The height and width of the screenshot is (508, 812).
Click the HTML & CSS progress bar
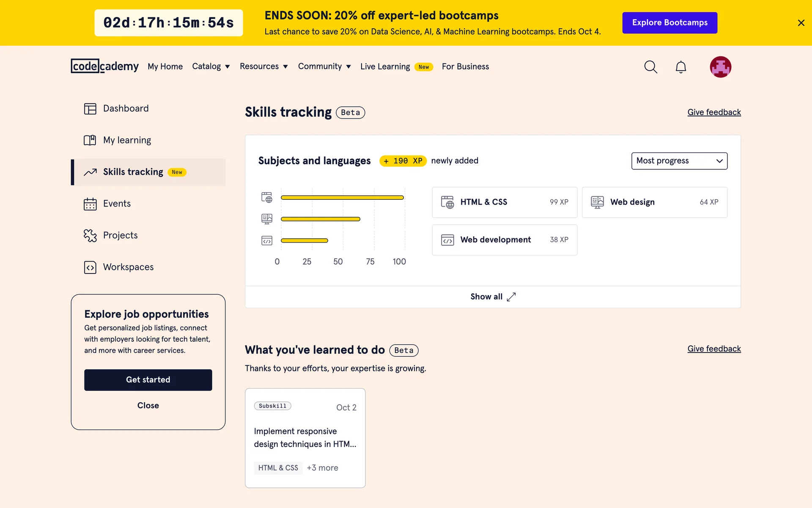(x=342, y=197)
